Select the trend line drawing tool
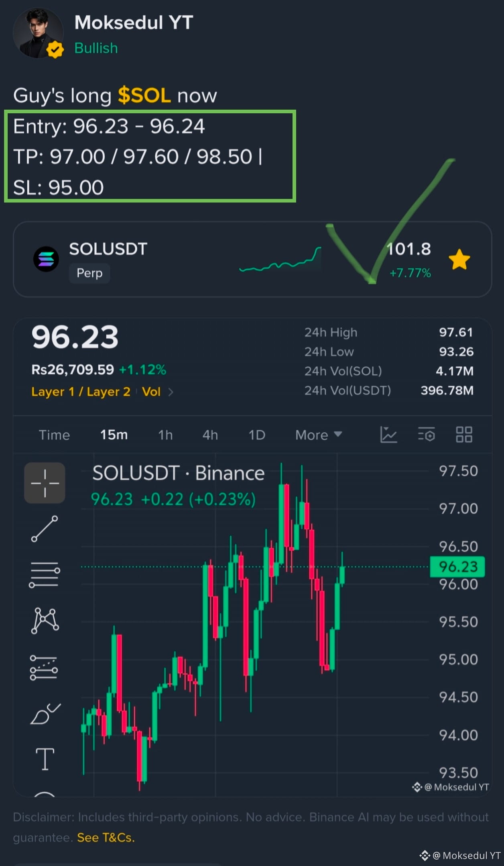504x866 pixels. click(45, 529)
